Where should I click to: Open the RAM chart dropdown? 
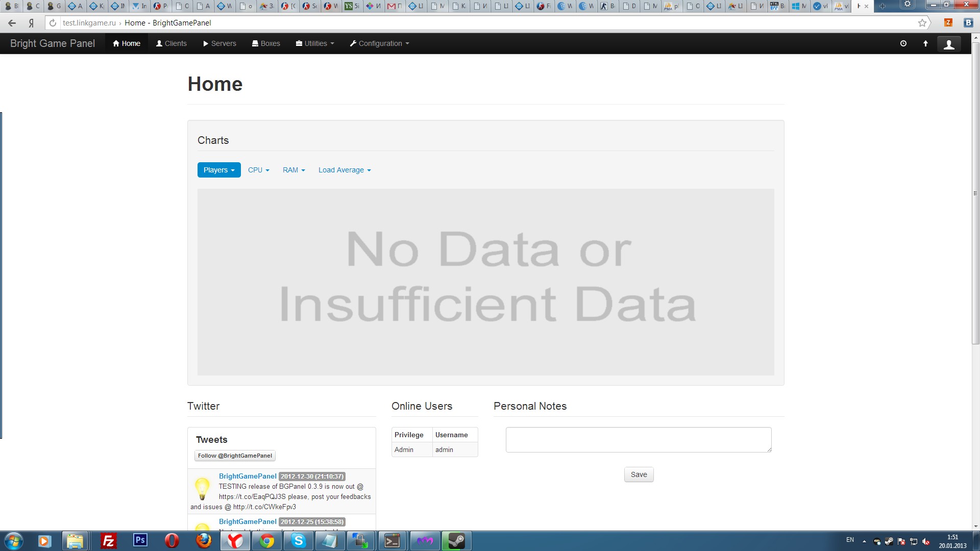(x=294, y=170)
